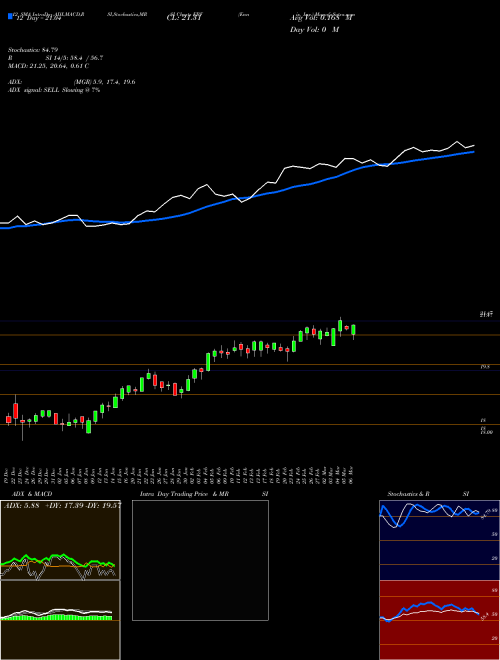Click the 'Stochastics: 84.79' reading
Image resolution: width=500 pixels, height=660 pixels.
click(x=33, y=50)
